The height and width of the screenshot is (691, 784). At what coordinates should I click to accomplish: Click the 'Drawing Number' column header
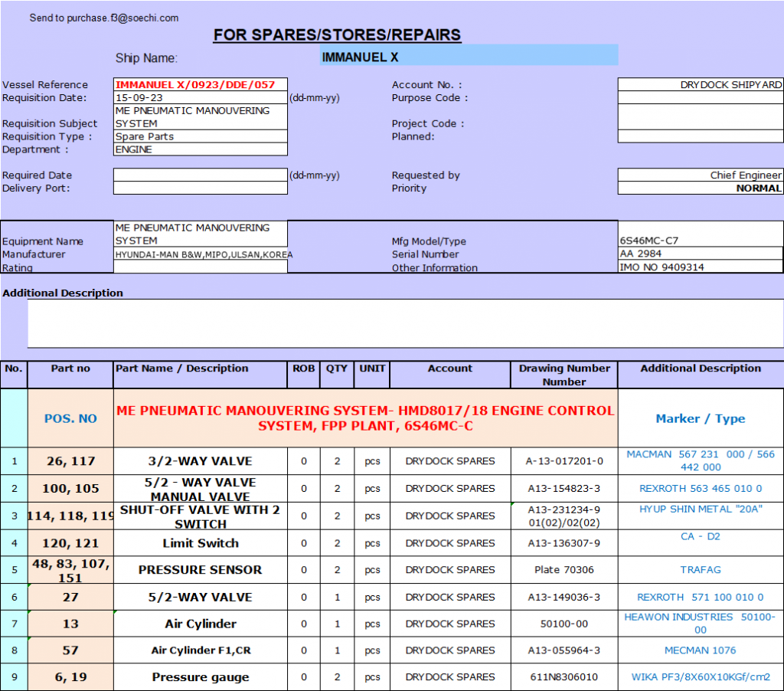[564, 375]
